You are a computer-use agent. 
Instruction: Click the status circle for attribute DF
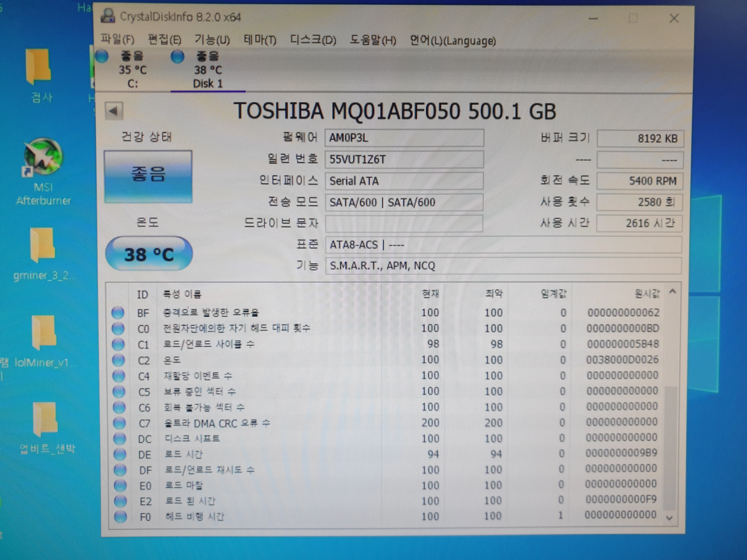[120, 470]
